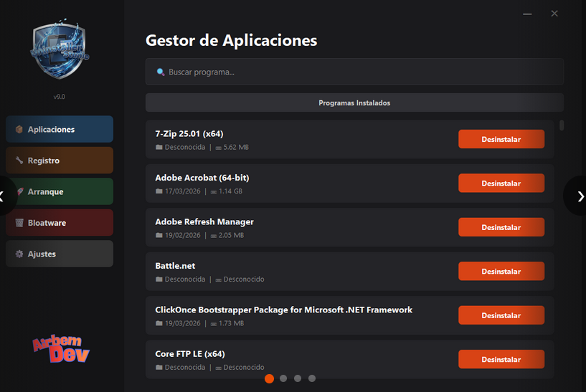Click in the Buscar programa search field
Viewport: 586px width, 392px height.
point(354,72)
